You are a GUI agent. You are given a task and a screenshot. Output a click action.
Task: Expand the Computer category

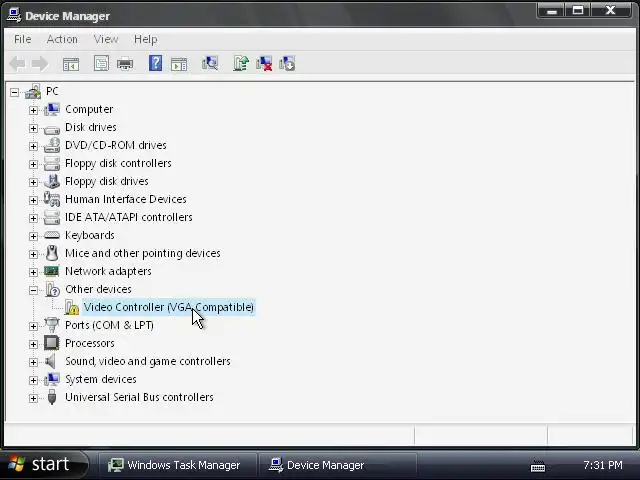[x=33, y=110]
